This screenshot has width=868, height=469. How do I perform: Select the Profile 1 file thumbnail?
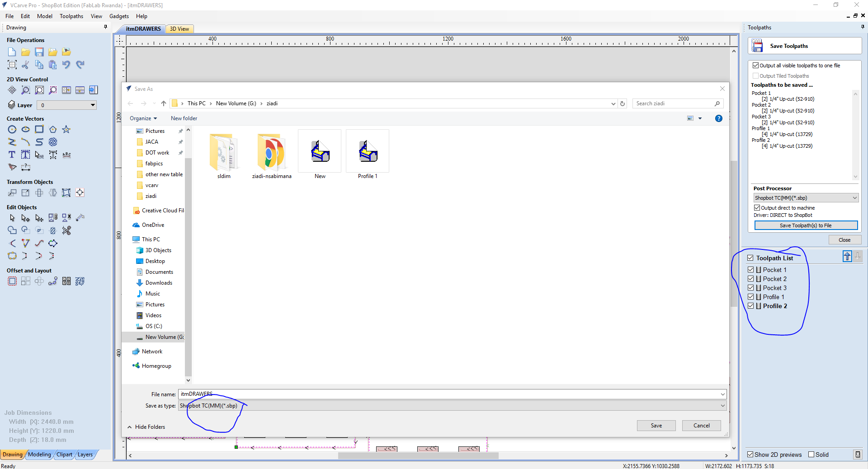pos(368,155)
